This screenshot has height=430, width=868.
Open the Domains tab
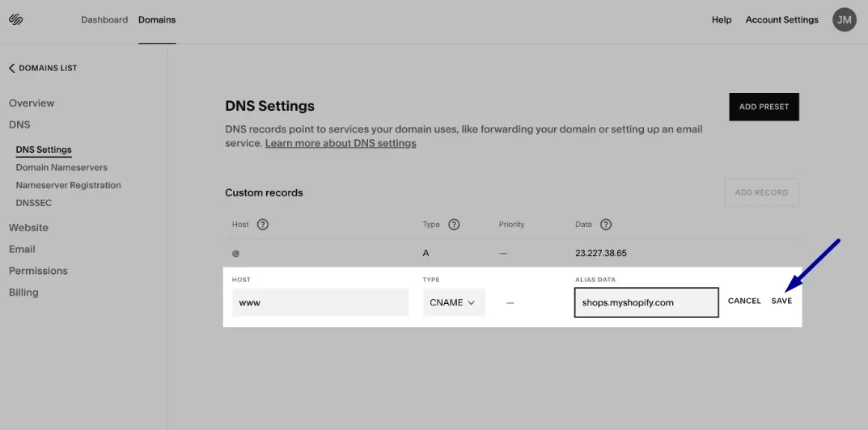[157, 20]
